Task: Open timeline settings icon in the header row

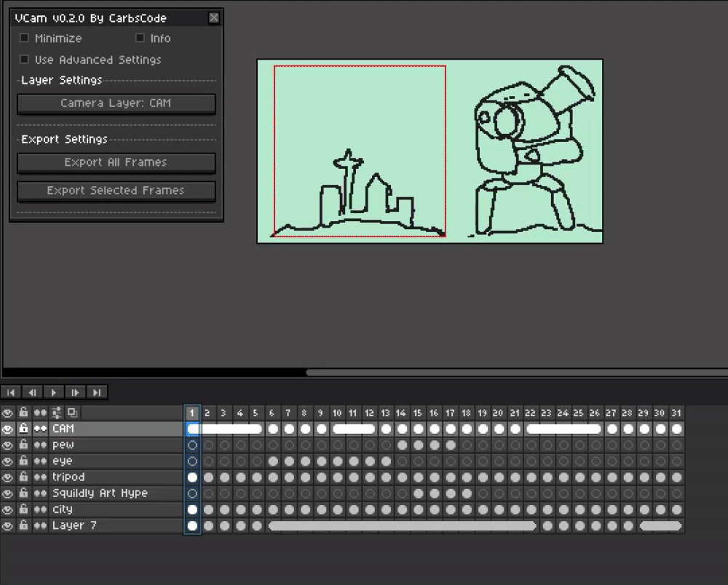Action: (56, 413)
